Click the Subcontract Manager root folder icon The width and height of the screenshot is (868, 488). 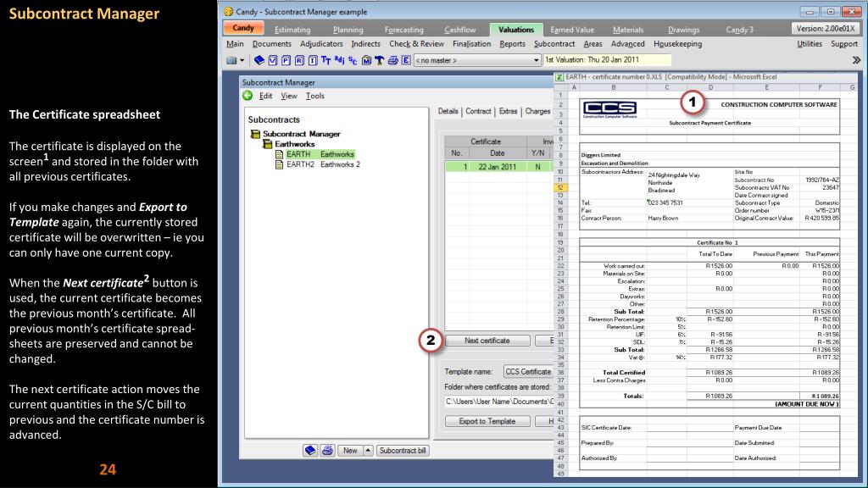(x=255, y=134)
